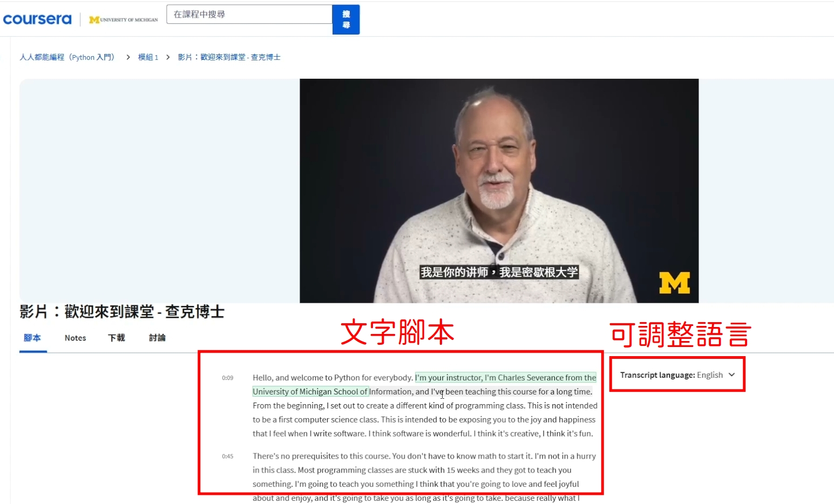Click transcript sentence "Hello, and welcome to Python for everybody."

[x=333, y=378]
